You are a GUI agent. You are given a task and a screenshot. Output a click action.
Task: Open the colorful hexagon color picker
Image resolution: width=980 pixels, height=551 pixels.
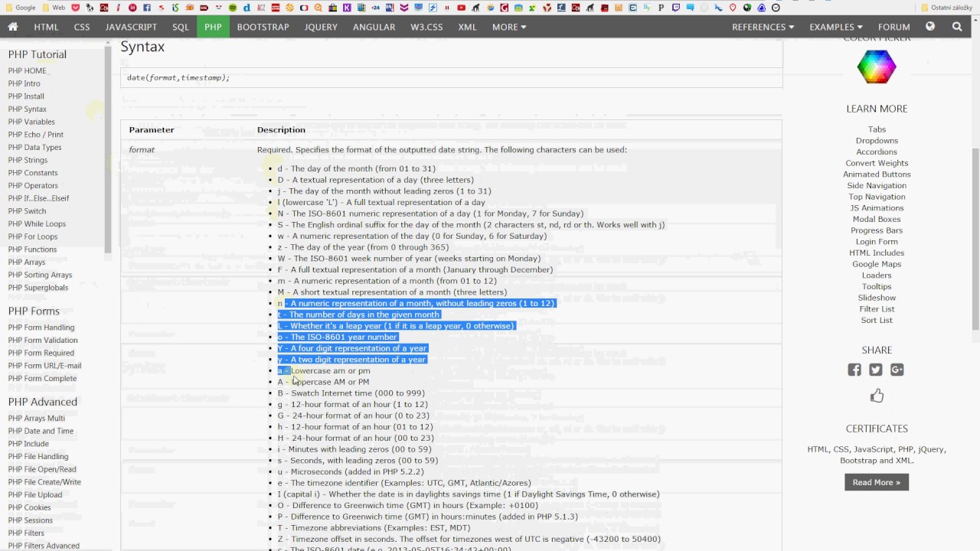(877, 67)
